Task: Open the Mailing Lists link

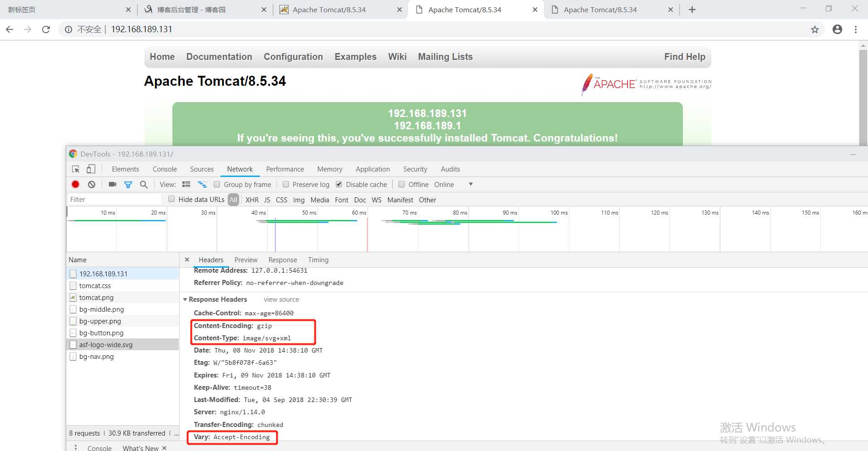Action: click(445, 57)
